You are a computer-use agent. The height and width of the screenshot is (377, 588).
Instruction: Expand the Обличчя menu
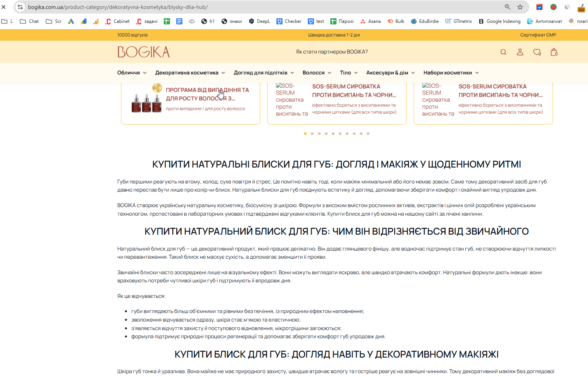pos(132,73)
